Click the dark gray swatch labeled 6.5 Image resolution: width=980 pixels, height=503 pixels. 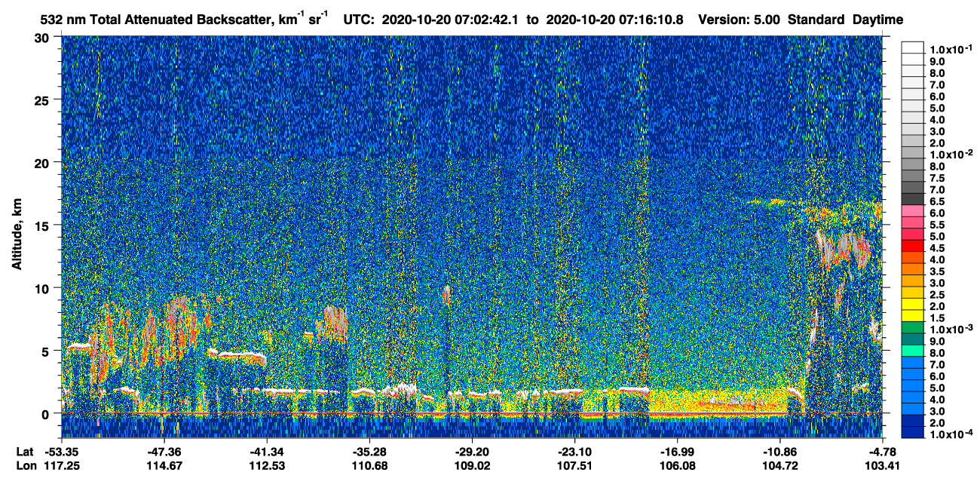(x=912, y=198)
